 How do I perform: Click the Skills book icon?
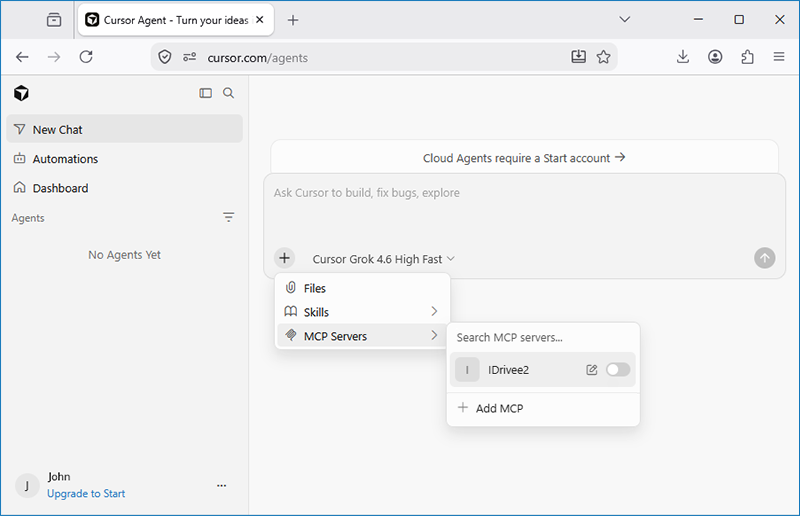290,311
